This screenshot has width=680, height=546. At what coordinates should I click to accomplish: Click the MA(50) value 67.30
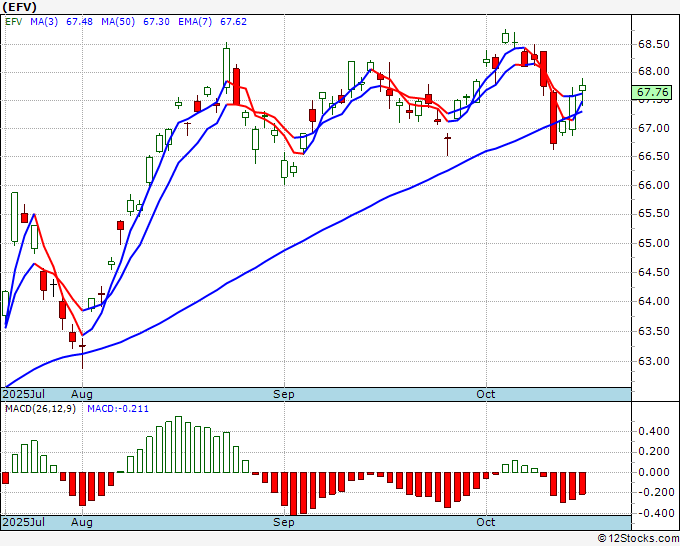click(156, 22)
